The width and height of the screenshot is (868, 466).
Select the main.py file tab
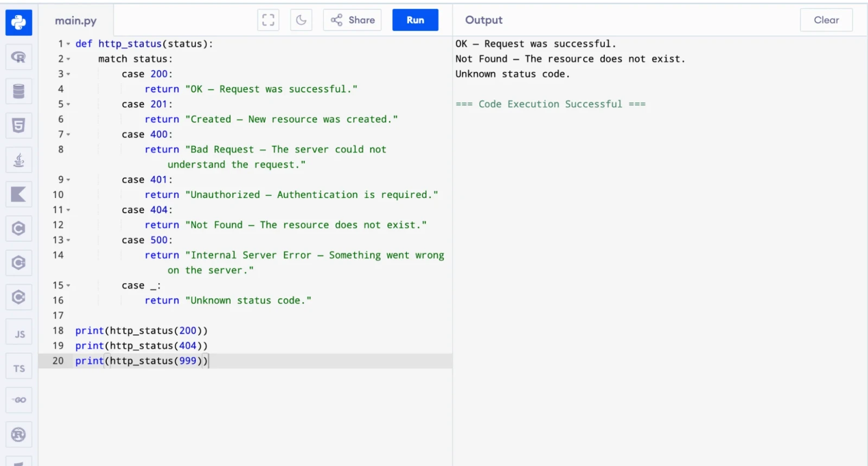click(x=75, y=21)
